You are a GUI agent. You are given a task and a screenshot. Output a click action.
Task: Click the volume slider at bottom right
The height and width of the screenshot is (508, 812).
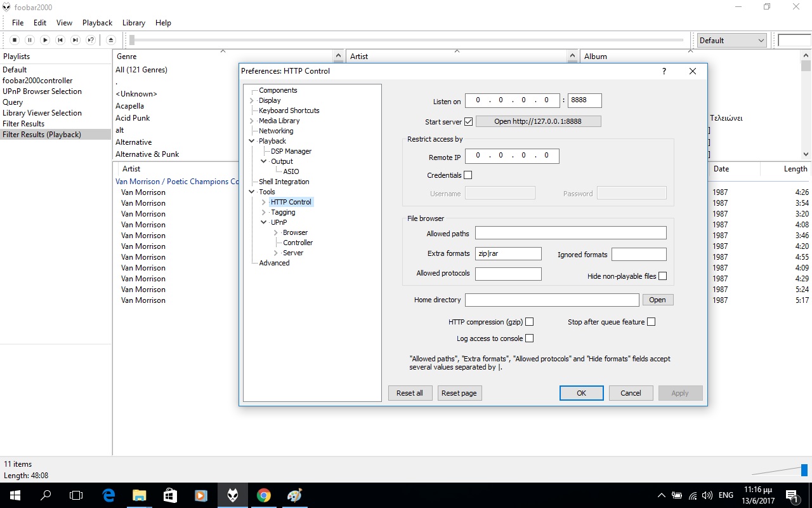(x=780, y=471)
